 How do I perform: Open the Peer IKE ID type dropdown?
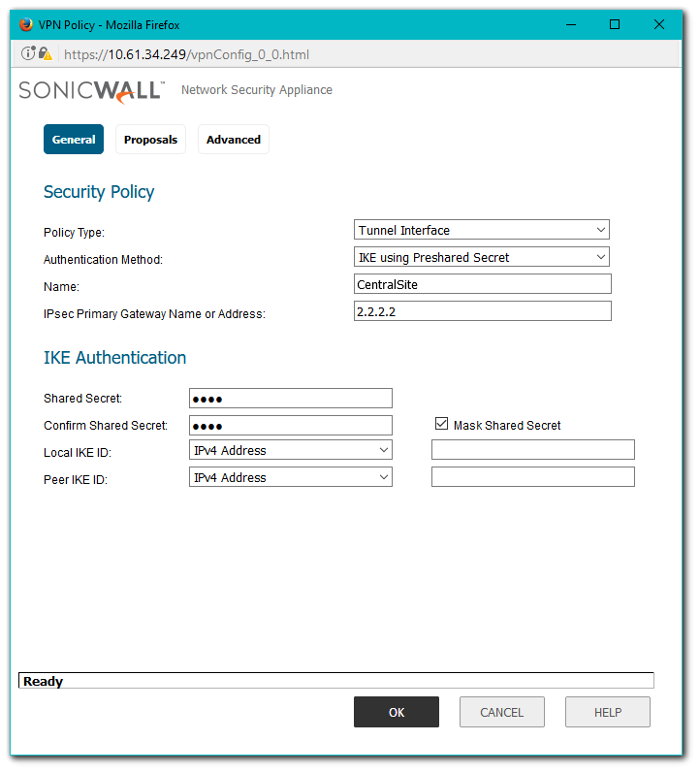[x=290, y=477]
